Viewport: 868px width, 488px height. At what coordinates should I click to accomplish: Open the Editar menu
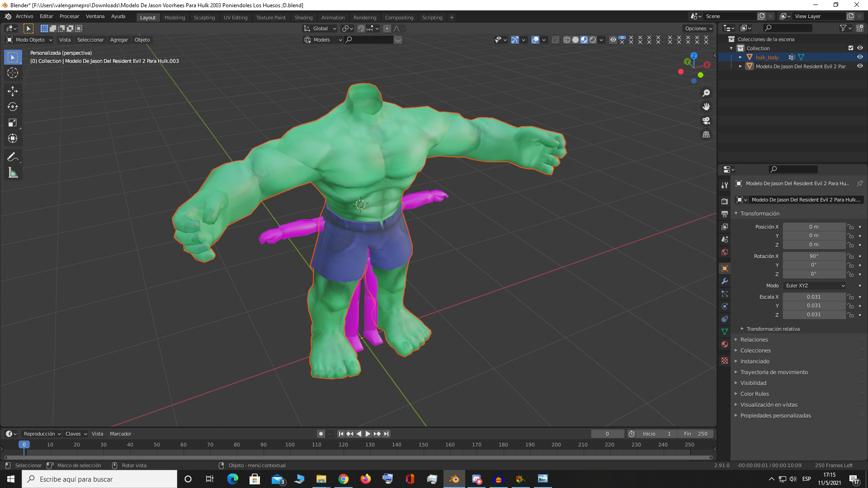46,17
